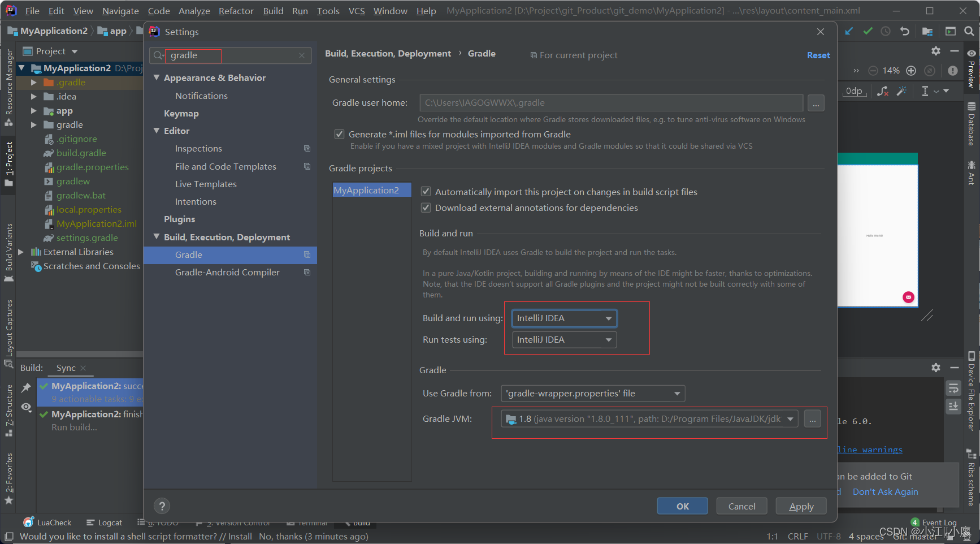Click the soft-wrap icon in Build output

tap(953, 388)
